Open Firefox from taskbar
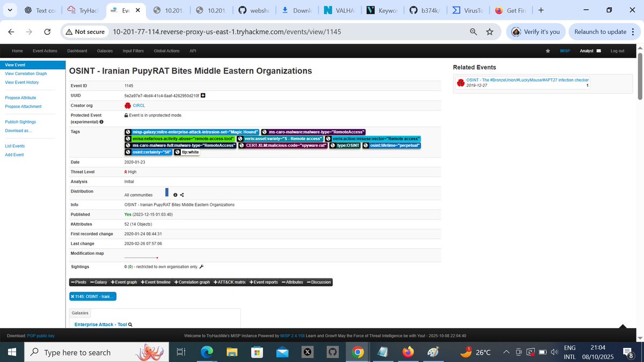Image resolution: width=644 pixels, height=362 pixels. pyautogui.click(x=408, y=352)
